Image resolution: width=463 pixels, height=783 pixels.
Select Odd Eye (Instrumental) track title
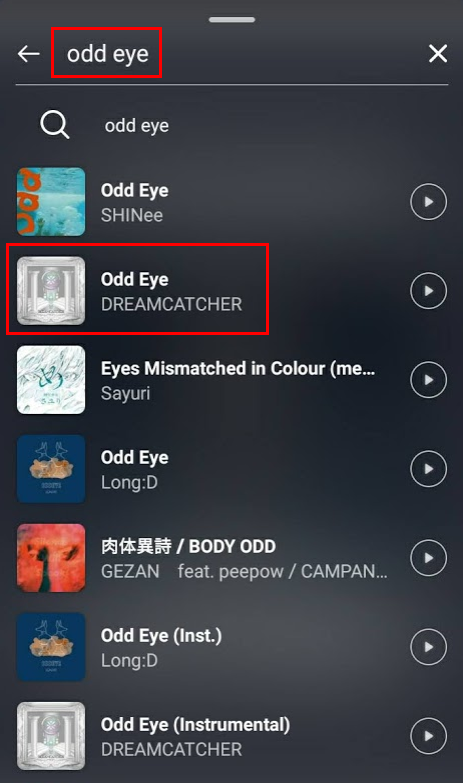pyautogui.click(x=195, y=725)
